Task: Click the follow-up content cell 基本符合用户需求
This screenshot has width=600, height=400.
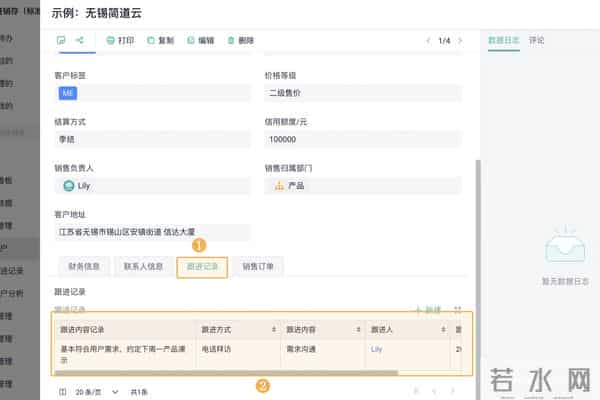Action: coord(123,354)
